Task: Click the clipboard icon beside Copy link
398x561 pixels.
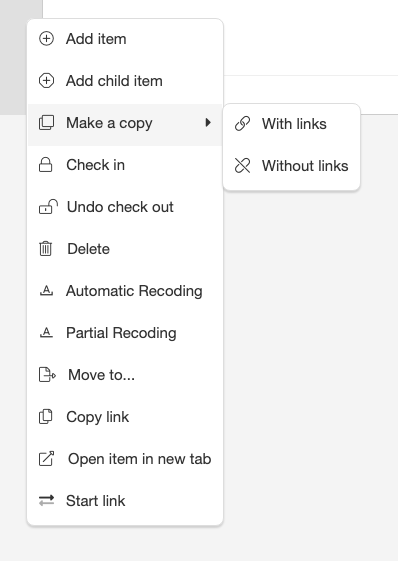Action: click(45, 417)
